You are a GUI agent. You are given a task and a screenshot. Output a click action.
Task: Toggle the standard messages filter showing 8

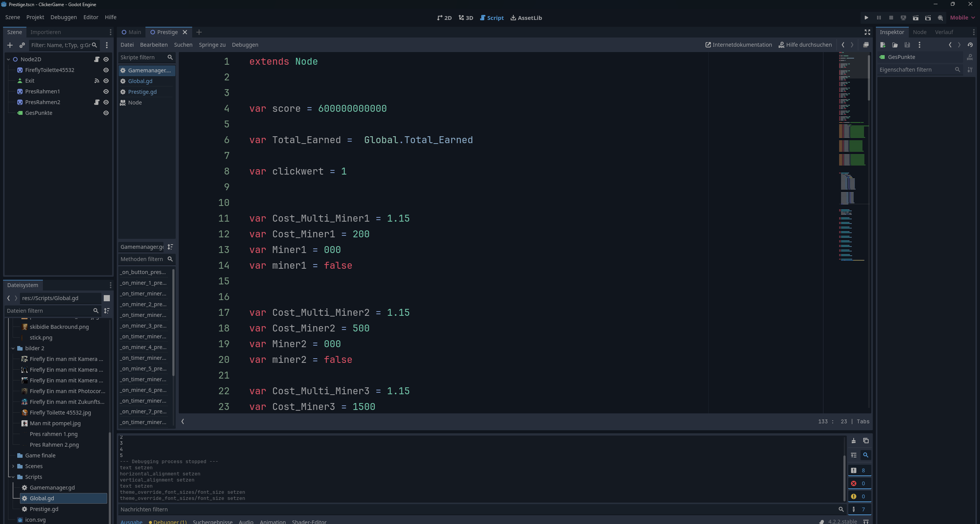point(859,470)
